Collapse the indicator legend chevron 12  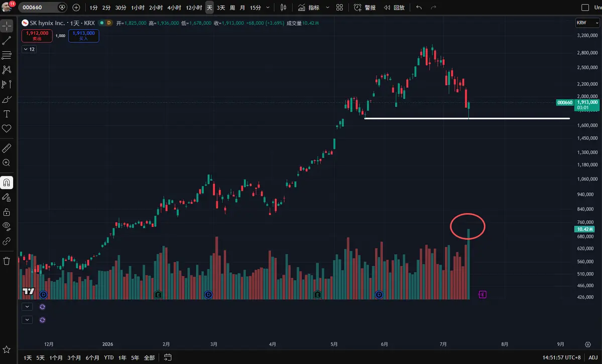[x=29, y=49]
